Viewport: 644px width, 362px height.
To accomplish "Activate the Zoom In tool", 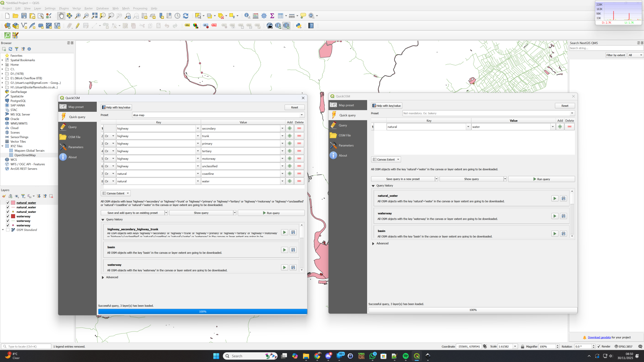I will pyautogui.click(x=78, y=16).
